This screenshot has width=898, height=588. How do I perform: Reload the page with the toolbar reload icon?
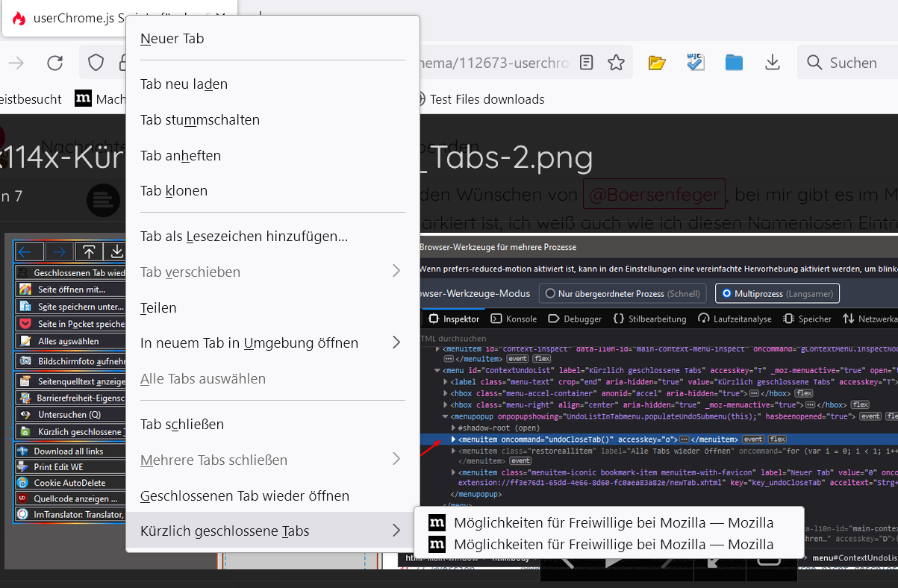55,63
